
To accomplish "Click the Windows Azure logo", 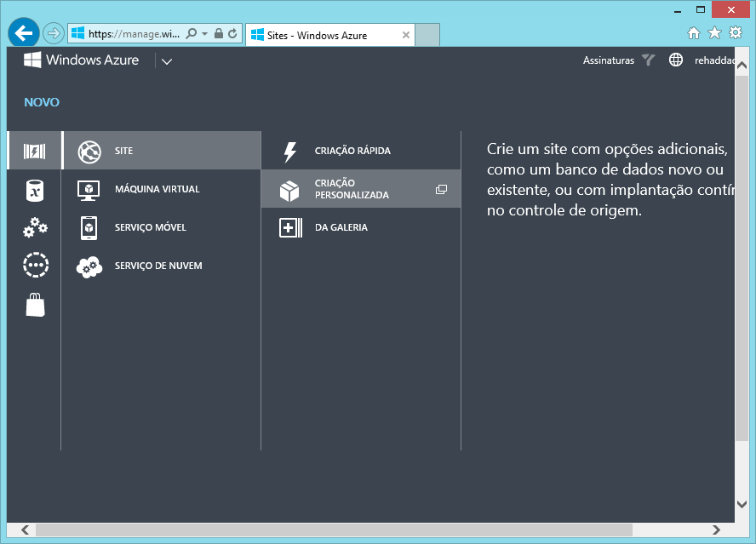I will click(32, 60).
